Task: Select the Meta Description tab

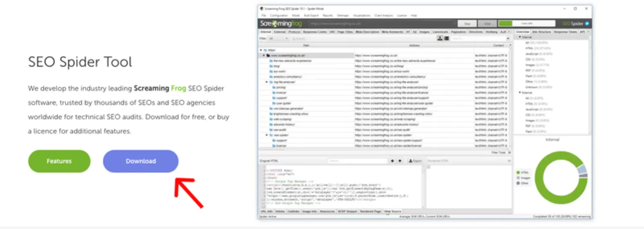Action: click(367, 32)
